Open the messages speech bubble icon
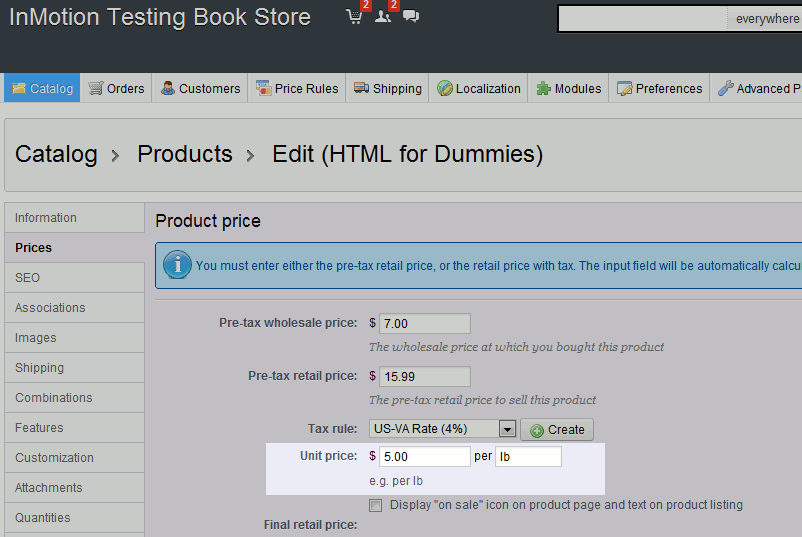 click(x=410, y=17)
